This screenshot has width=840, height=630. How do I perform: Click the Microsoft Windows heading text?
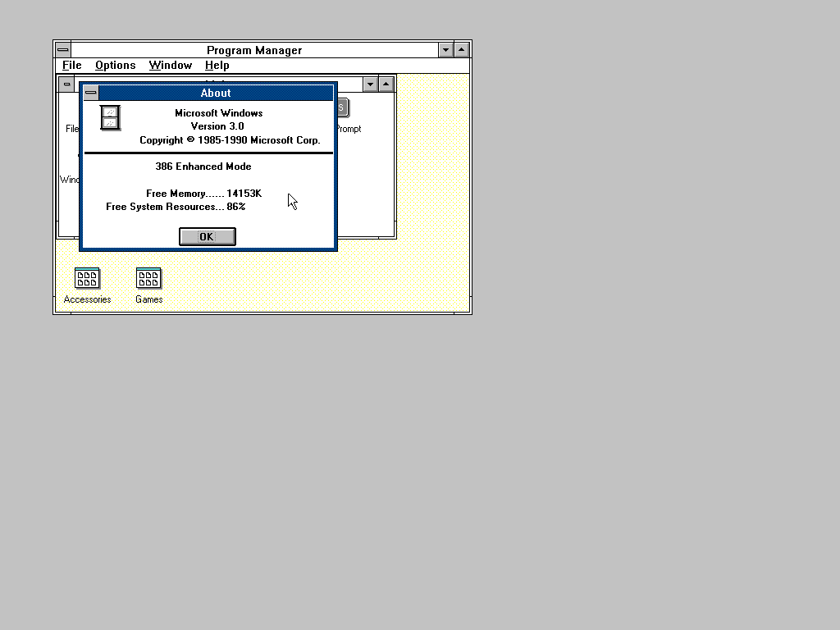pyautogui.click(x=218, y=113)
